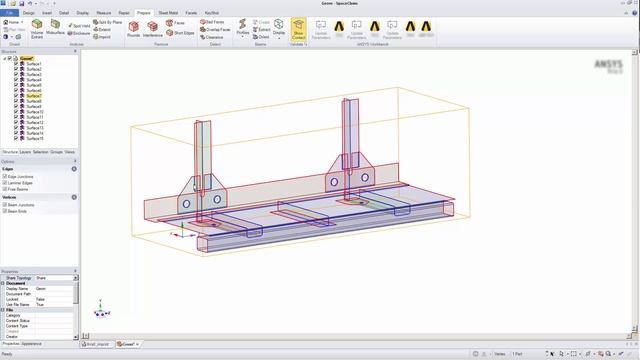640x360 pixels.
Task: Click the last ANSYS Workbench logo button in ribbon
Action: [426, 29]
